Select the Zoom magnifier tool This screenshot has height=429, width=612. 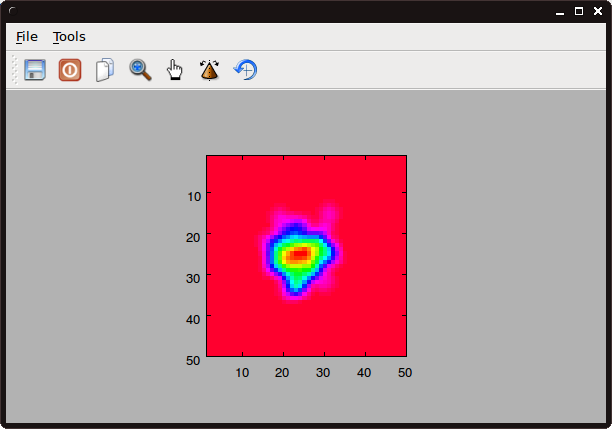click(x=140, y=70)
